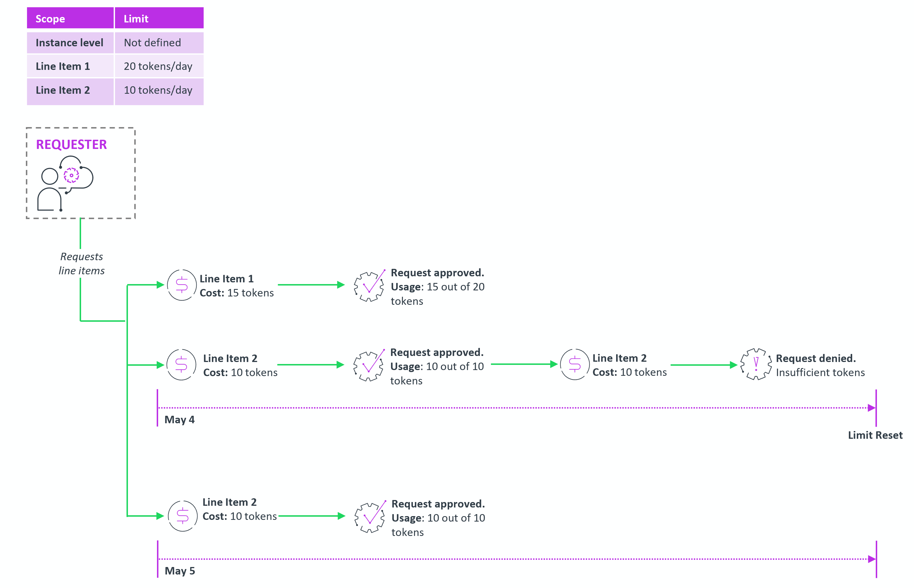Click the requester person-and-cloud icon
Viewport: 914px width, 588px height.
(65, 183)
